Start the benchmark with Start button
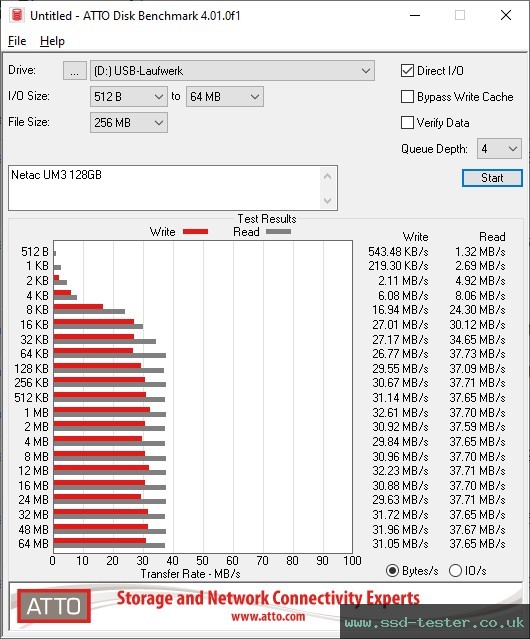530x639 pixels. (x=492, y=178)
